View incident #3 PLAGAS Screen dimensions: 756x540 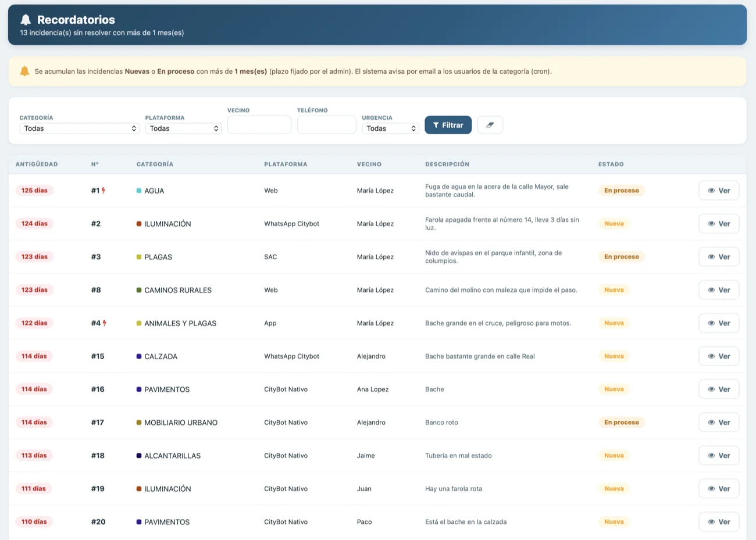coord(719,257)
